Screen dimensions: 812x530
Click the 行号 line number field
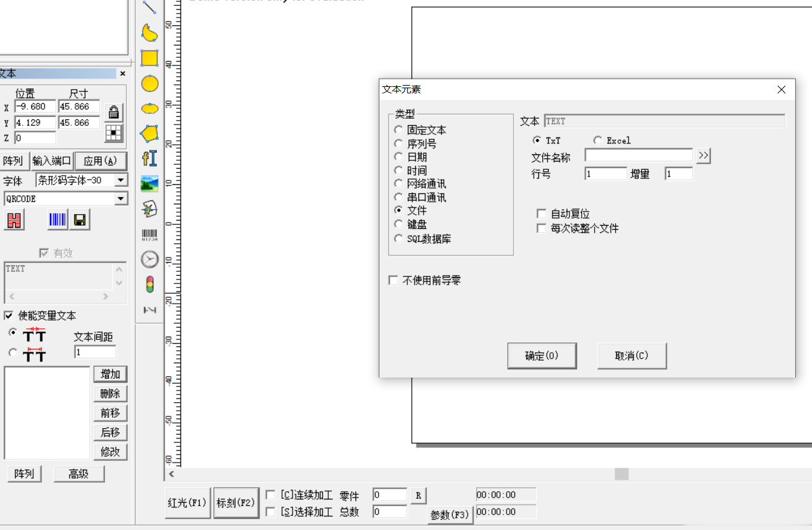tap(606, 174)
